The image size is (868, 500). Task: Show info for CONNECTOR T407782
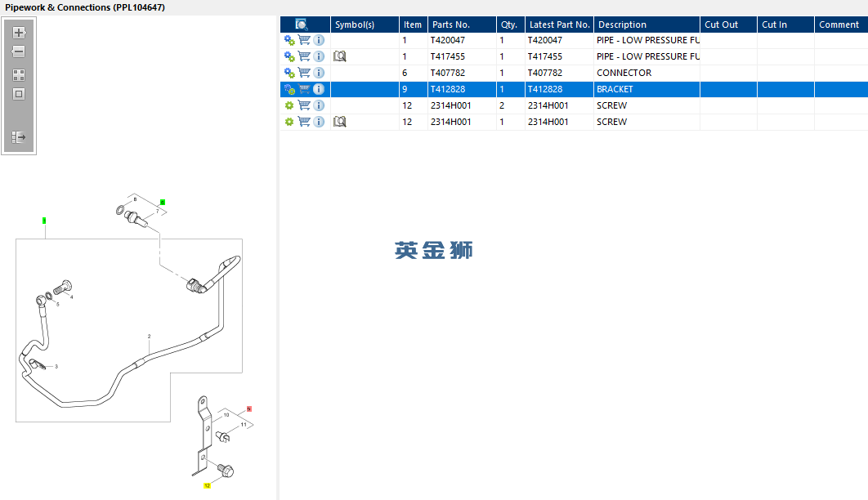(319, 73)
